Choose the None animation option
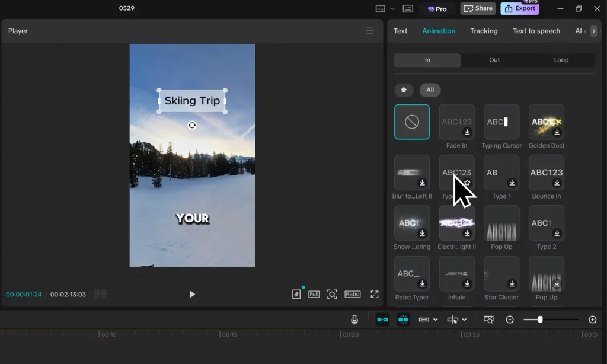Viewport: 607px width, 364px height. (412, 122)
